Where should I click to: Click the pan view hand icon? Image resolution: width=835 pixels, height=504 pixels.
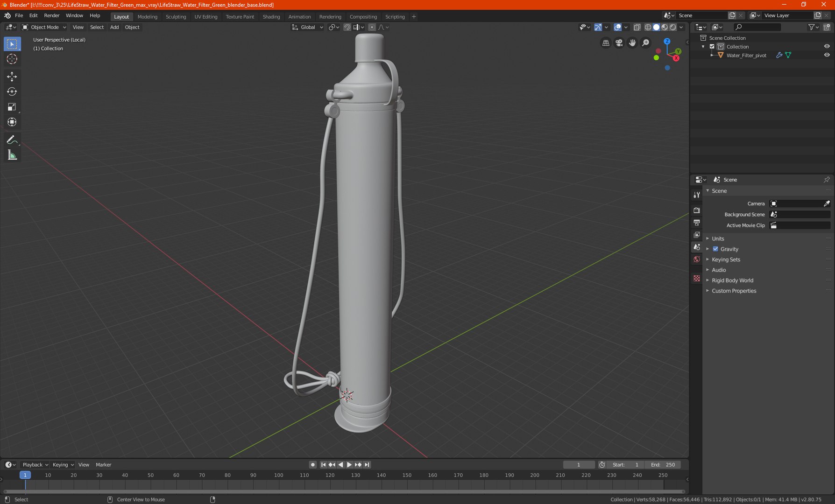[632, 43]
